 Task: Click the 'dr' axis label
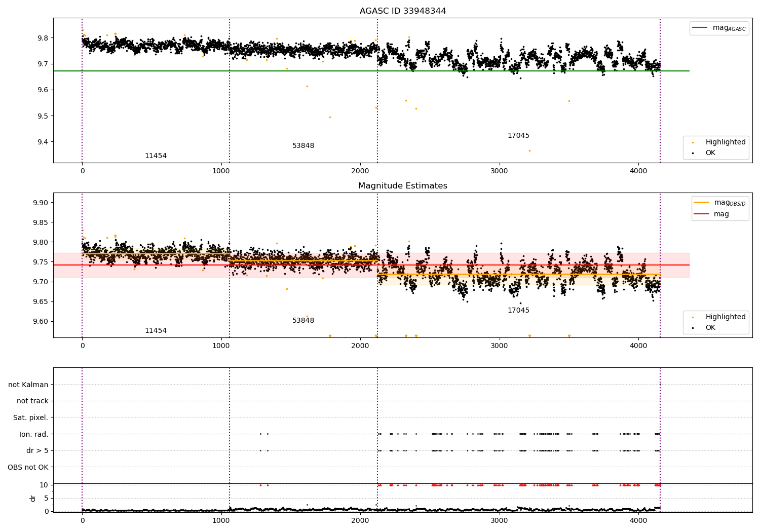[x=33, y=498]
